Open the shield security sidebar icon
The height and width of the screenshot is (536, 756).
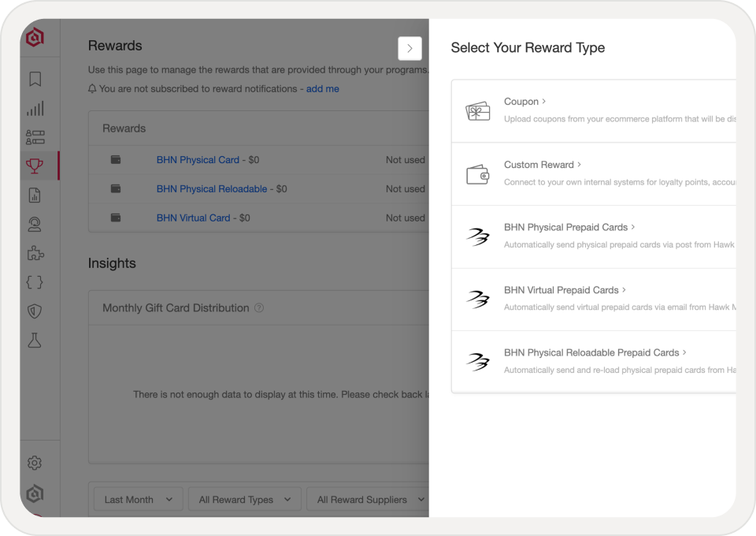click(35, 311)
